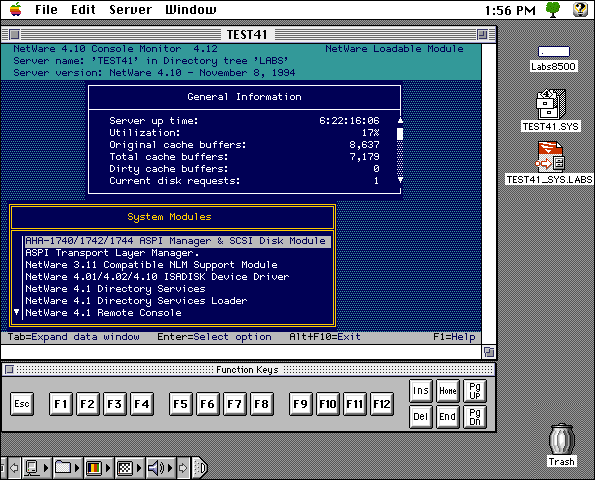Open the Edit menu
595x480 pixels.
click(83, 9)
